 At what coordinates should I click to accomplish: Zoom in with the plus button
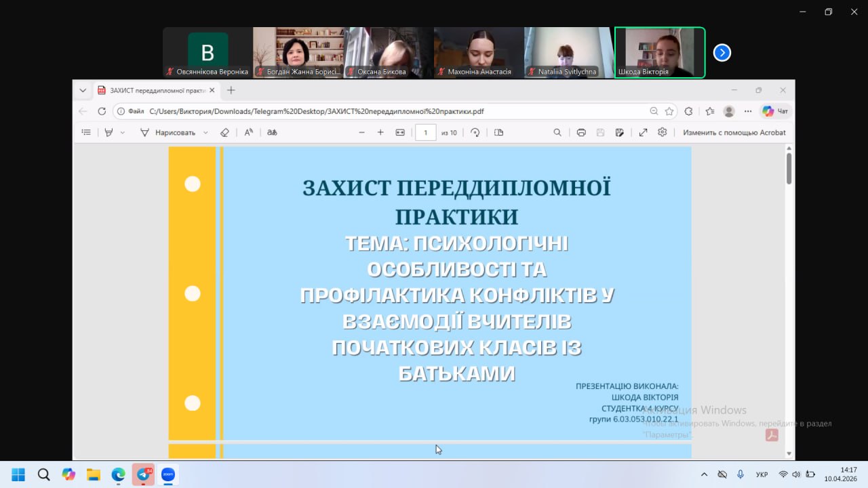(380, 133)
